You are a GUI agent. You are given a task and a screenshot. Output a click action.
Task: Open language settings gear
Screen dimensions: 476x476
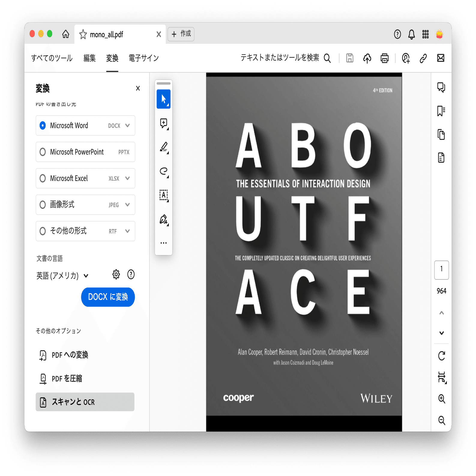(116, 274)
